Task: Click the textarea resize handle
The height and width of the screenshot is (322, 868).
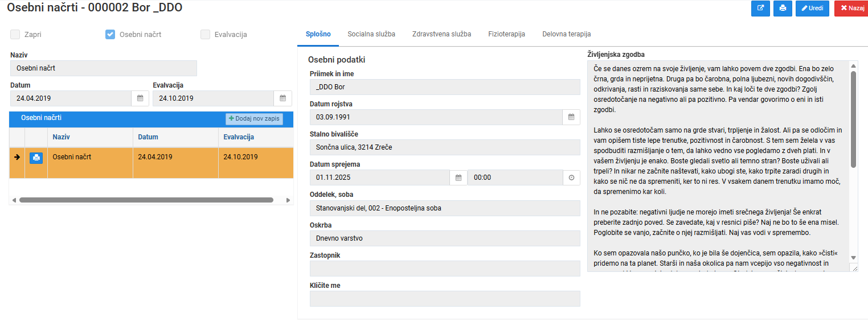Action: click(854, 267)
